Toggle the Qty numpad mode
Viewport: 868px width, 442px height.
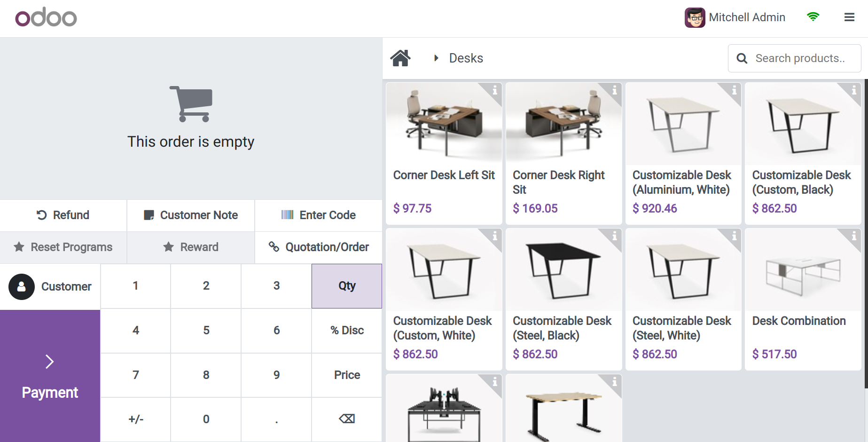click(x=347, y=286)
